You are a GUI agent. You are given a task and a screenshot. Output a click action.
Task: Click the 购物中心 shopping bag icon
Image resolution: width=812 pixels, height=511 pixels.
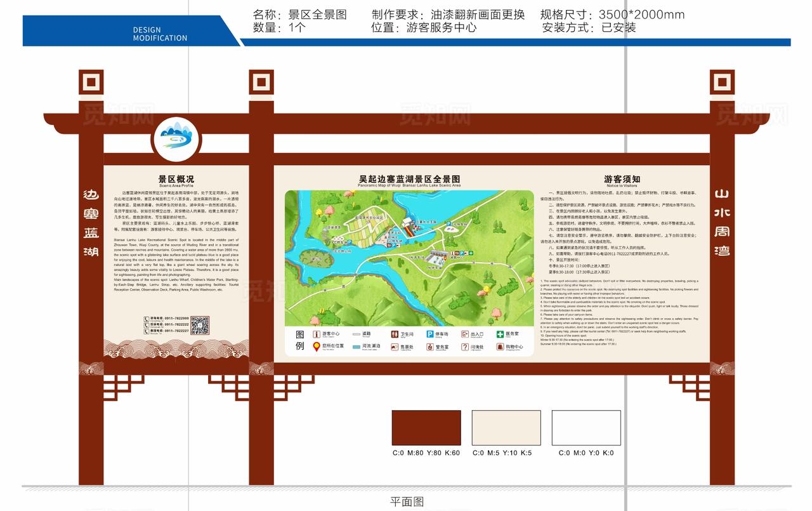[x=499, y=347]
